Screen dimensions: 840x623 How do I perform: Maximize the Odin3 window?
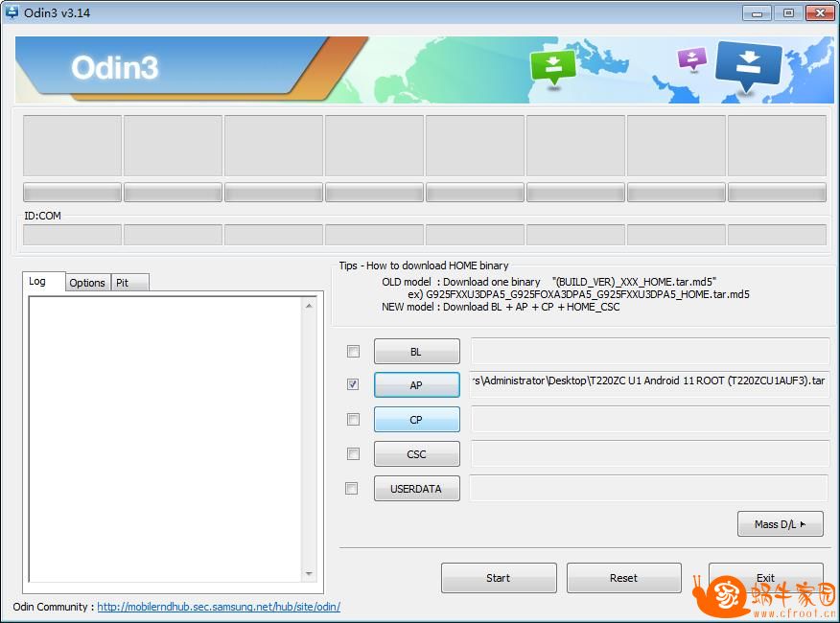788,12
